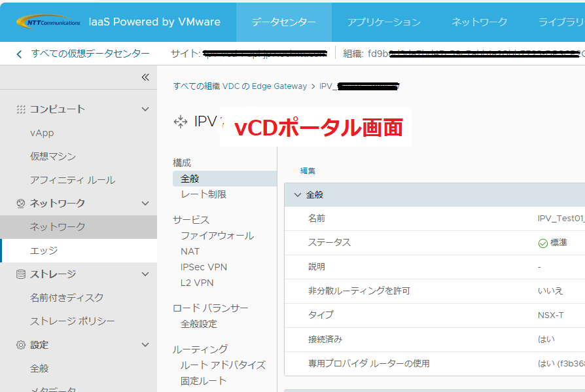
Task: Open L2 VPN settings
Action: coord(197,283)
